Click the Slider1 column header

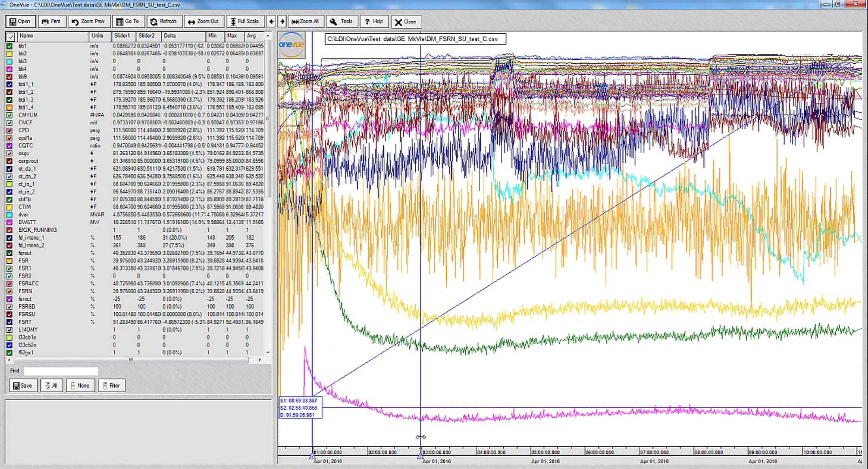point(124,36)
